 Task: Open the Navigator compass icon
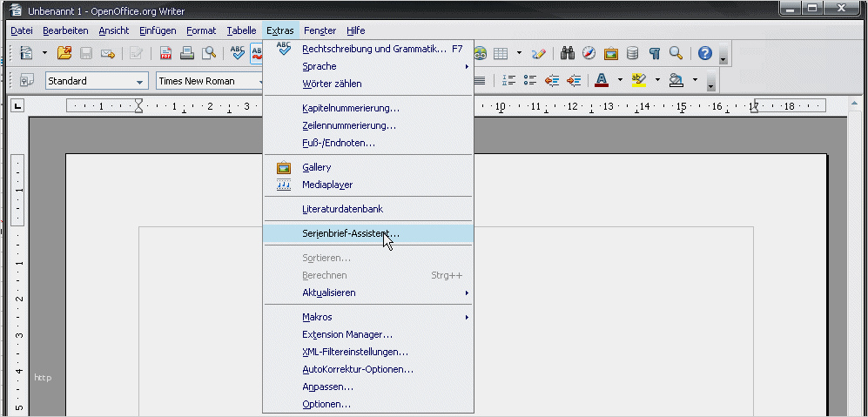coord(589,54)
